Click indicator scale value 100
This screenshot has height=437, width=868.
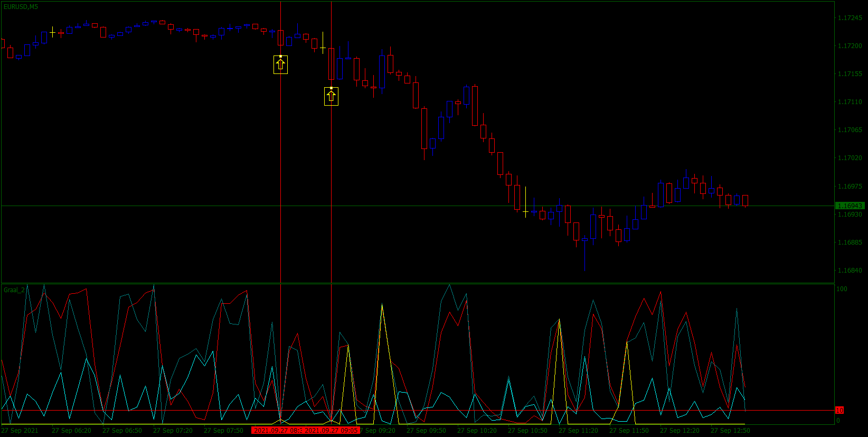pyautogui.click(x=842, y=289)
